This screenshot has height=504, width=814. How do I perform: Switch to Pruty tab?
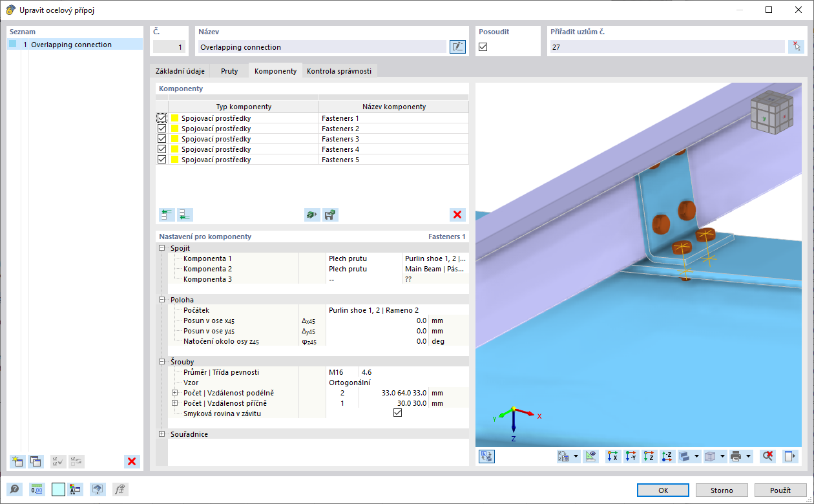tap(229, 71)
